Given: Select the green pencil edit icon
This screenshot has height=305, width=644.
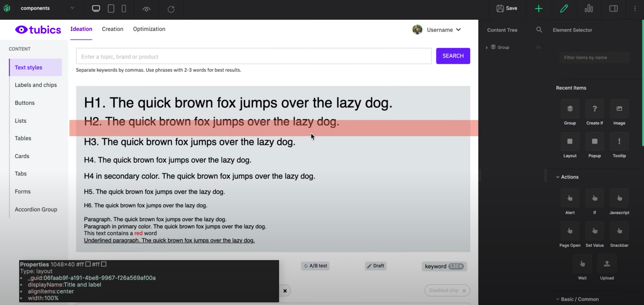Looking at the screenshot, I should [x=564, y=8].
